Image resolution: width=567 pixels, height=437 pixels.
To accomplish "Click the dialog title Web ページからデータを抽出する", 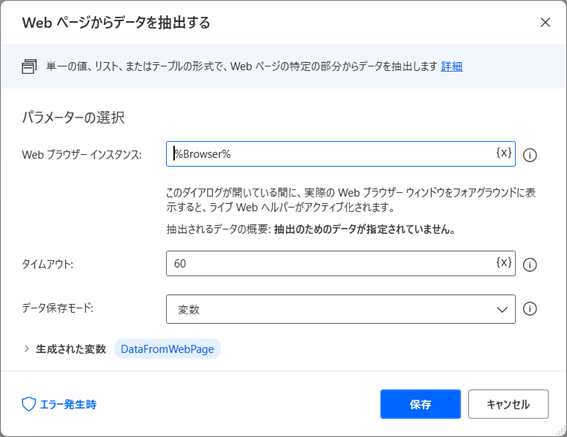I will pos(116,23).
